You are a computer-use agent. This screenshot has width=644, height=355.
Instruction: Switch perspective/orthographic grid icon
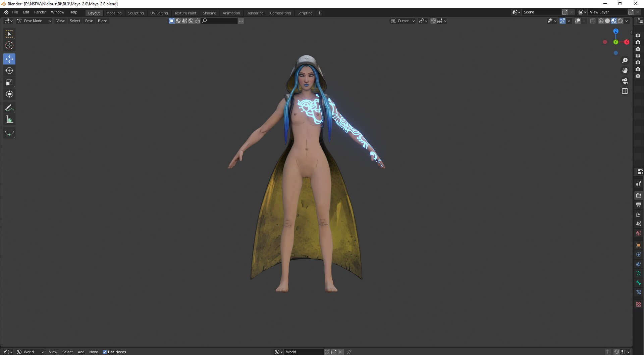tap(625, 91)
